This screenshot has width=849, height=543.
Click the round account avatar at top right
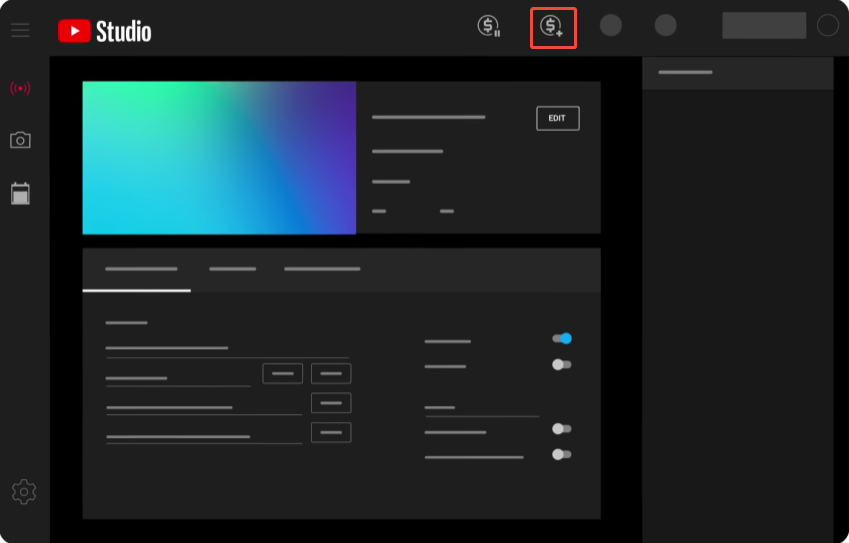pyautogui.click(x=827, y=25)
